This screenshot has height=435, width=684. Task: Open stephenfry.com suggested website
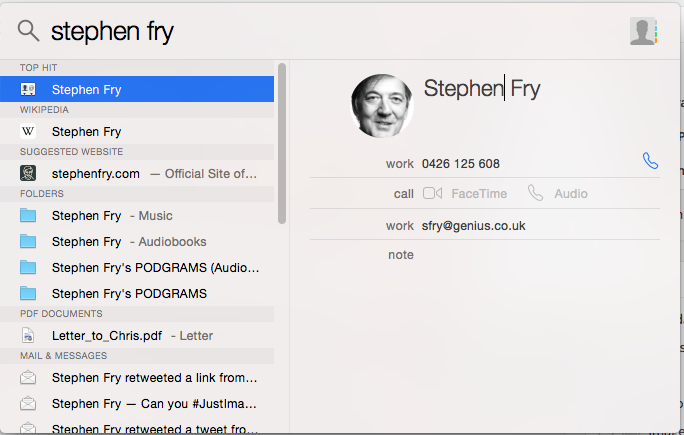[x=137, y=173]
